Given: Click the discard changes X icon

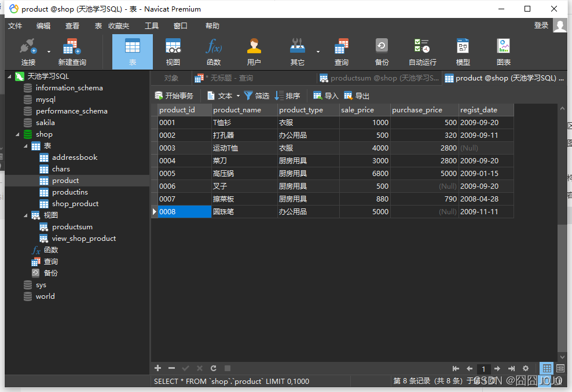Looking at the screenshot, I should [x=200, y=368].
